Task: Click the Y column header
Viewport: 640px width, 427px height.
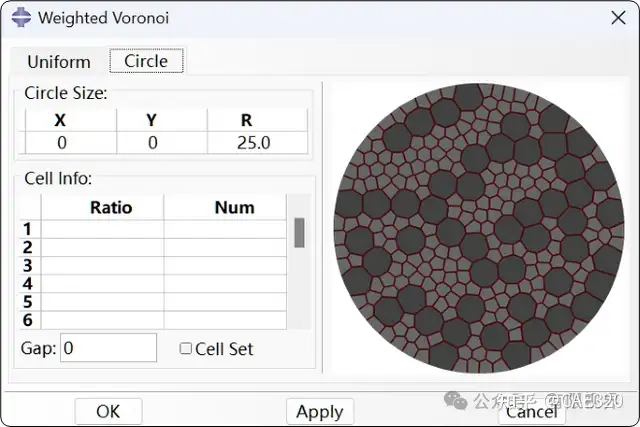Action: tap(162, 120)
